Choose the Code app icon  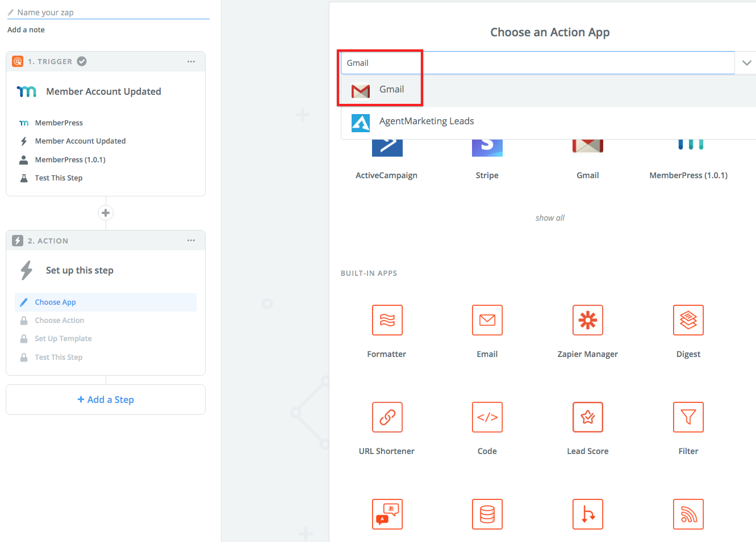coord(487,417)
